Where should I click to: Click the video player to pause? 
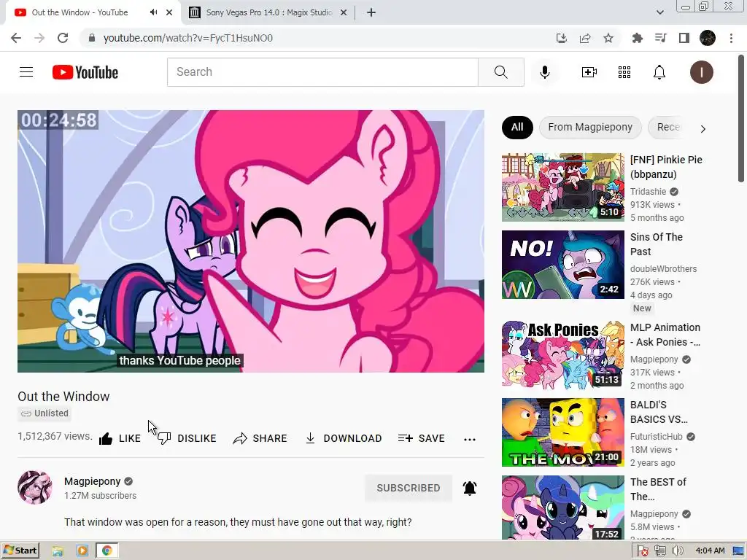(x=251, y=241)
